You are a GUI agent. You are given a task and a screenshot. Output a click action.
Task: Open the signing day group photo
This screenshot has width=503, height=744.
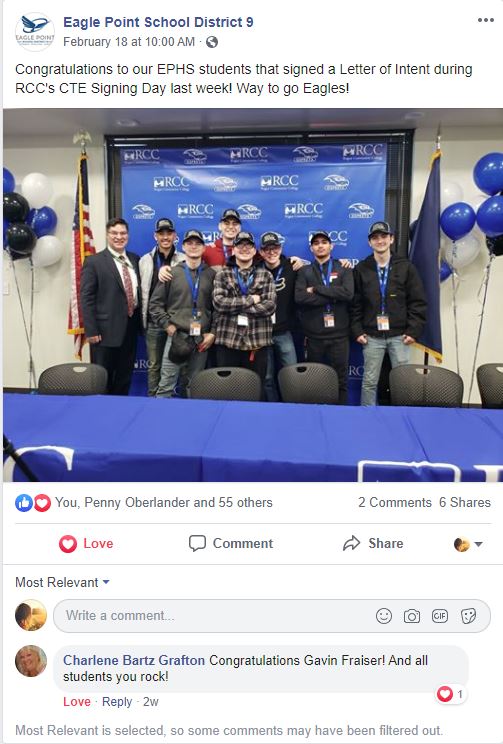252,295
